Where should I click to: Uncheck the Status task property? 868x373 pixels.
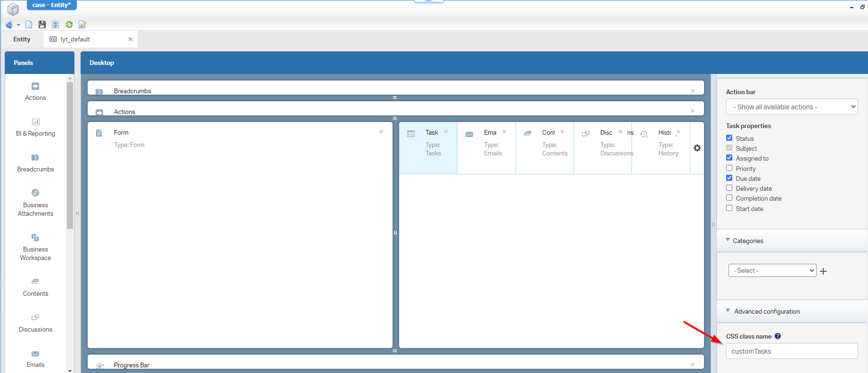[729, 138]
